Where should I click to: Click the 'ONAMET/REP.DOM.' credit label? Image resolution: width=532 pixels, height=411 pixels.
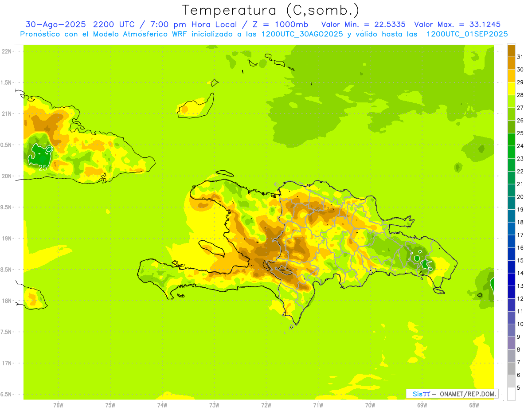coord(468,394)
